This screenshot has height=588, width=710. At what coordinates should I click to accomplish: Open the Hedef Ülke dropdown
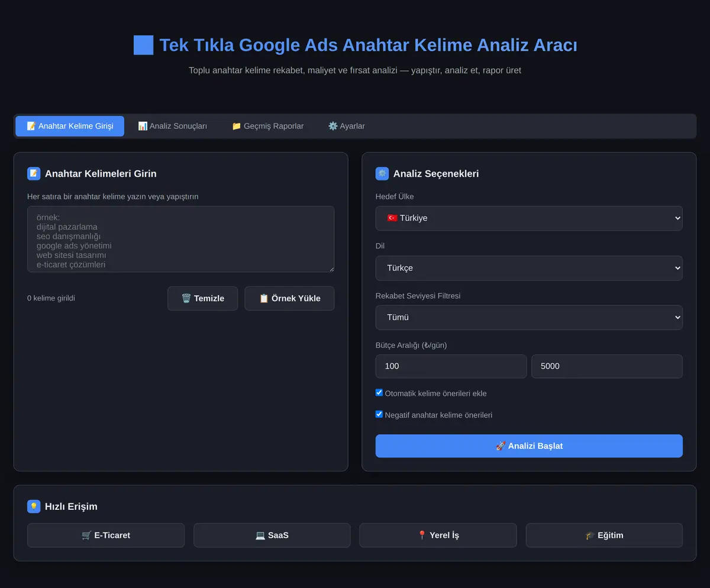[x=529, y=218]
